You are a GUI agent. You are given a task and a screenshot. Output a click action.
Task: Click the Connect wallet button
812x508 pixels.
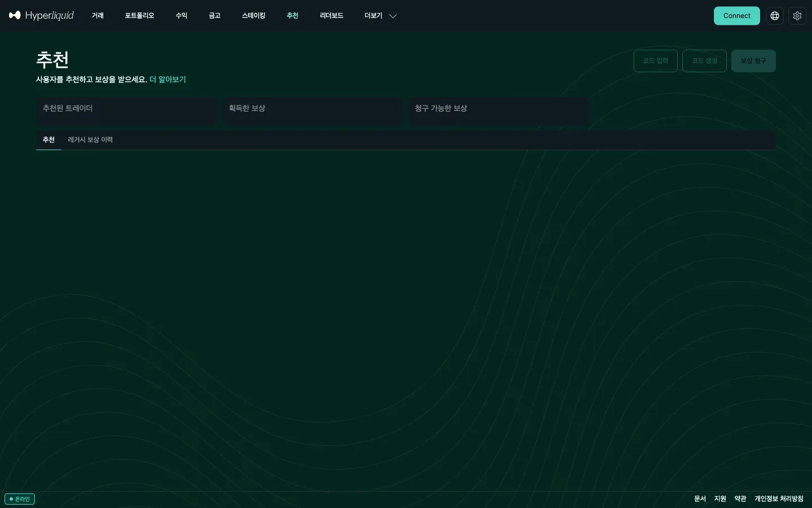coord(737,16)
